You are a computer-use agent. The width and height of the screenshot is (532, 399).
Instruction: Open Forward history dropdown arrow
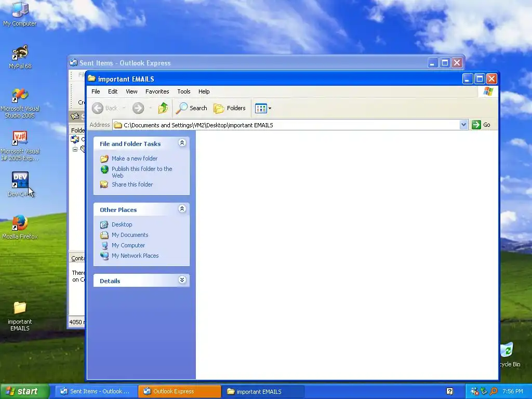point(150,108)
